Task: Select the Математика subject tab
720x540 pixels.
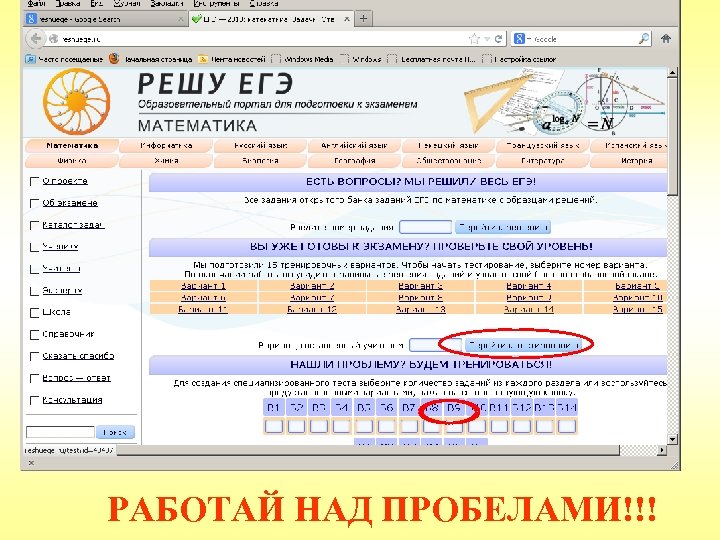Action: [72, 146]
